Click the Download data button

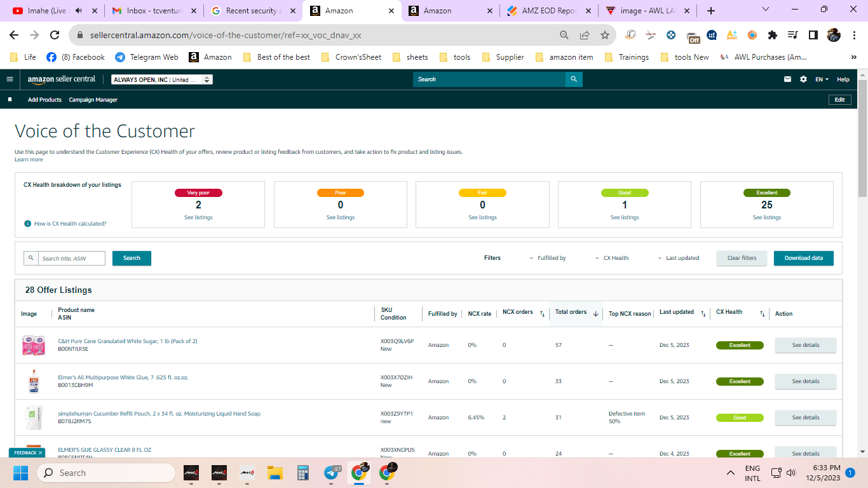(804, 258)
